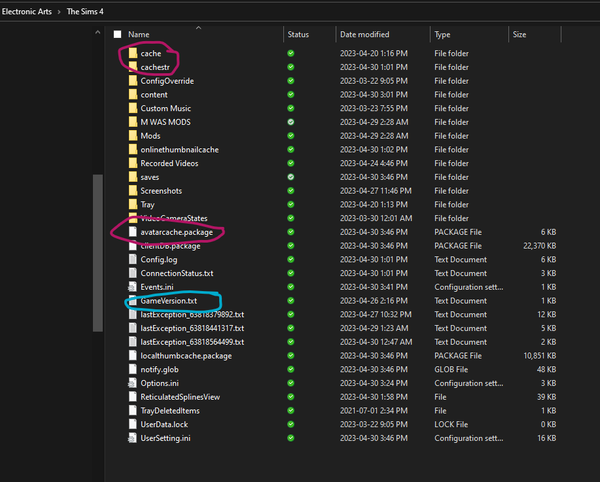Sort by the Type column header
This screenshot has height=482, width=600.
click(x=442, y=34)
